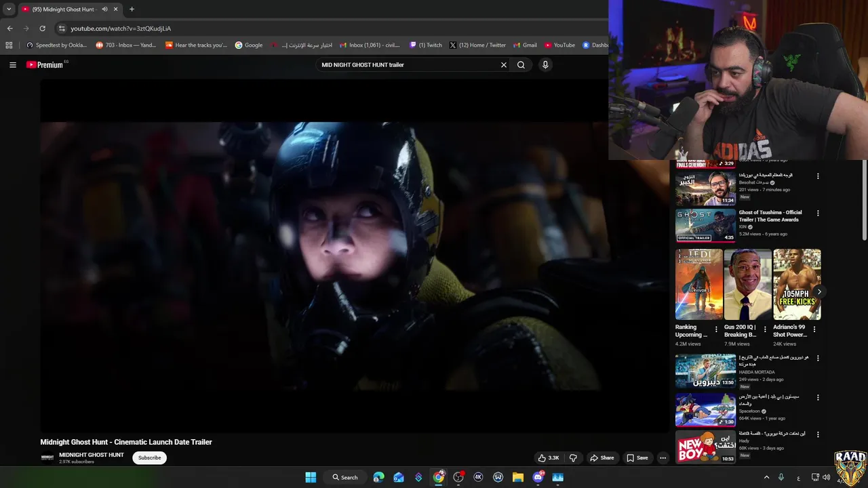Viewport: 868px width, 488px height.
Task: Switch to the Midnight Ghost Hunt tab
Action: (x=69, y=9)
